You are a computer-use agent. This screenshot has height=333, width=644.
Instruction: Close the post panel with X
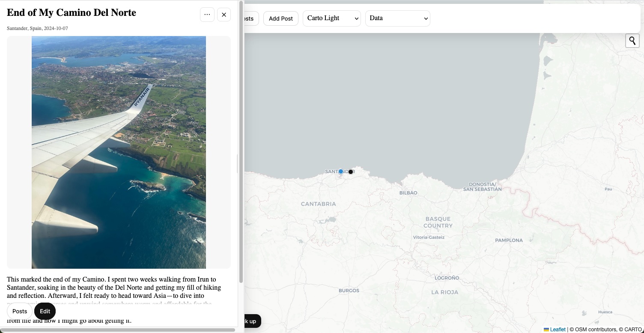click(x=224, y=15)
